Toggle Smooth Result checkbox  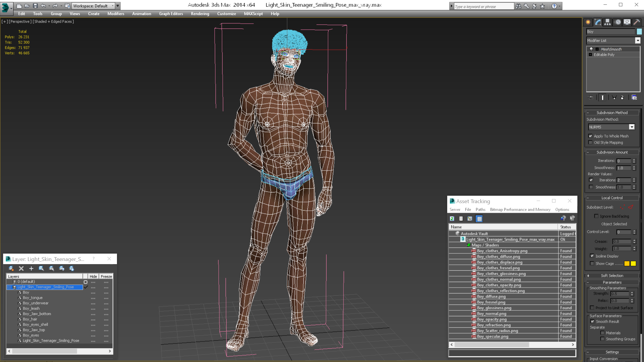click(x=592, y=322)
